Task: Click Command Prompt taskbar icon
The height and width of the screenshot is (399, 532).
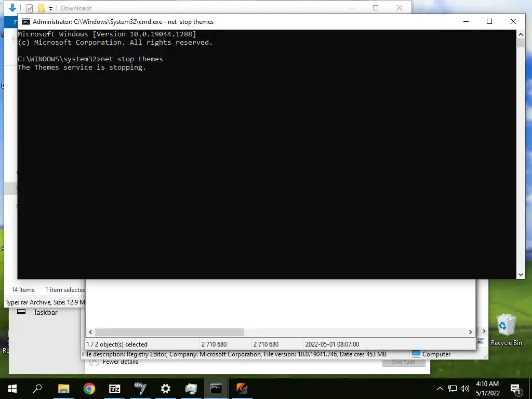Action: (216, 388)
